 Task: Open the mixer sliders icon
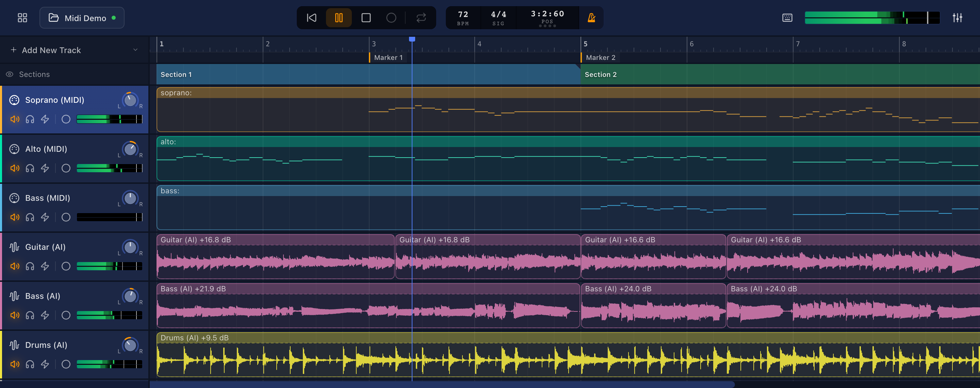tap(958, 18)
